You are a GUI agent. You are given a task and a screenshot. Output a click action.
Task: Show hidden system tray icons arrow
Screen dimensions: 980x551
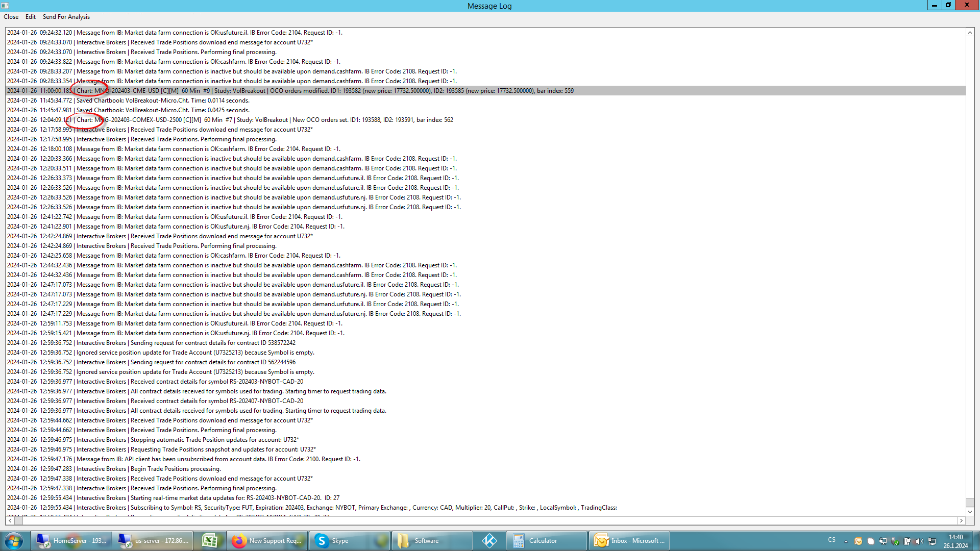846,541
